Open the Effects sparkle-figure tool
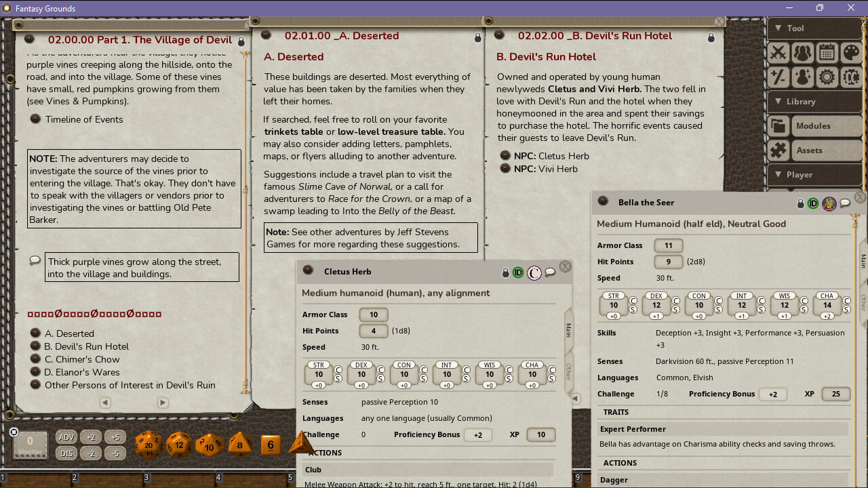The image size is (868, 488). (802, 77)
